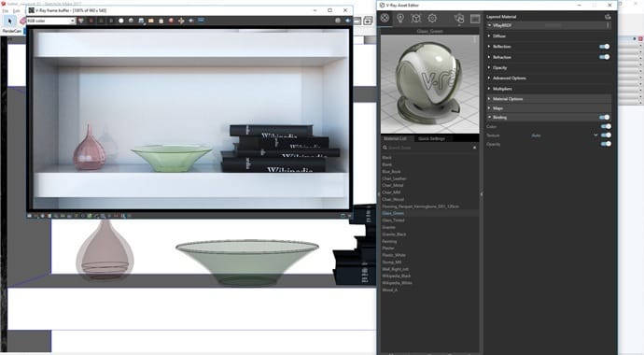Screen dimensions: 644x355
Task: Switch to alpha channel white circle icon
Action: [x=121, y=21]
